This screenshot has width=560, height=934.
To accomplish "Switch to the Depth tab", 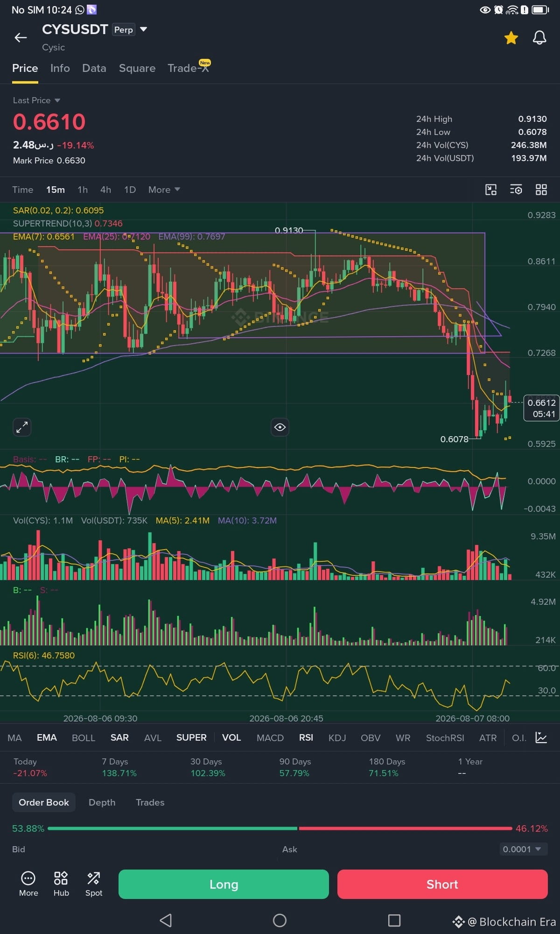I will pyautogui.click(x=102, y=802).
